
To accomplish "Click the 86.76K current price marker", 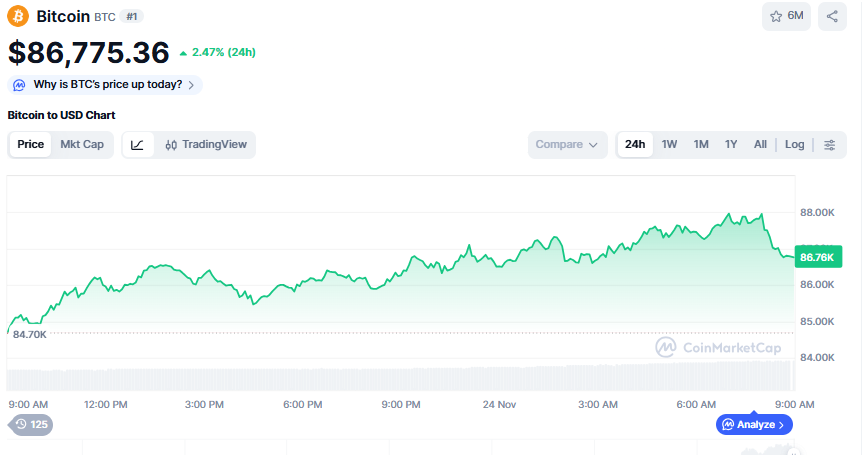I will [817, 257].
